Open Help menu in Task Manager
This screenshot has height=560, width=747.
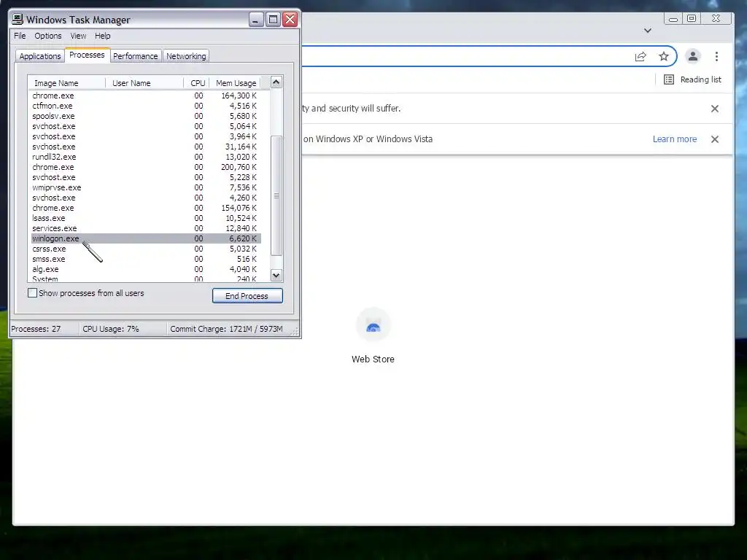(x=102, y=36)
